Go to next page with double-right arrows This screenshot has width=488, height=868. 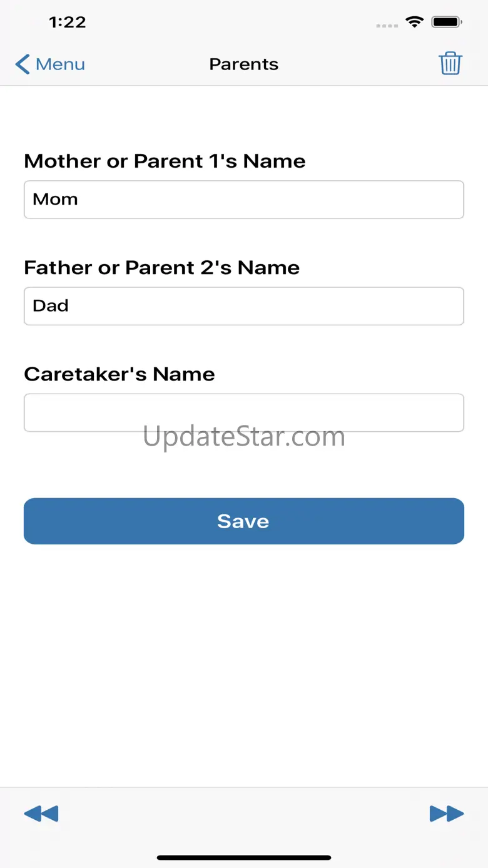click(447, 814)
